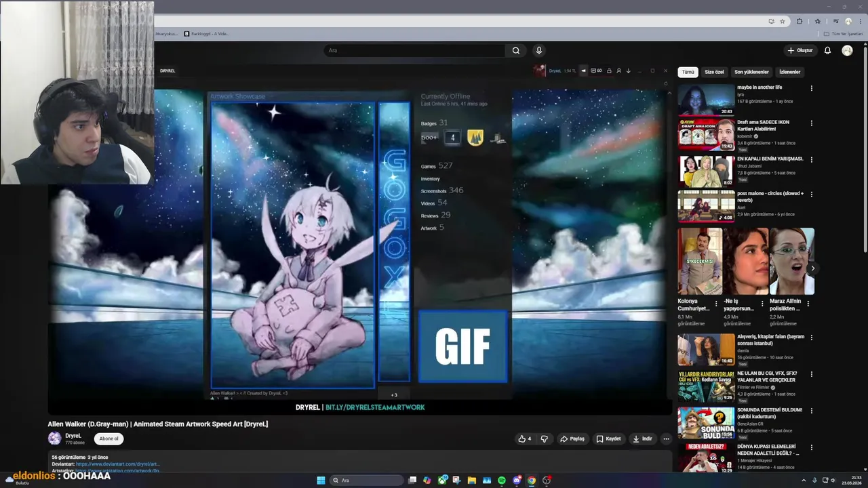The height and width of the screenshot is (488, 868).
Task: Launch Copilot from taskbar
Action: (427, 480)
